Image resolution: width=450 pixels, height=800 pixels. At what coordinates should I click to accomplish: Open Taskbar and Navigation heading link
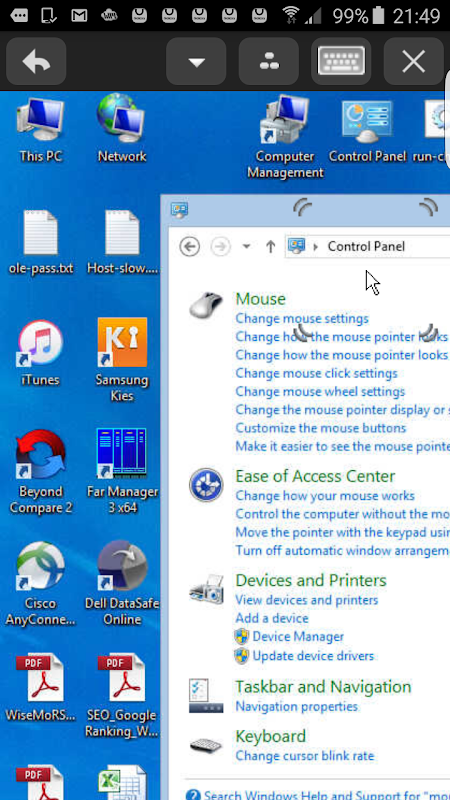[323, 687]
